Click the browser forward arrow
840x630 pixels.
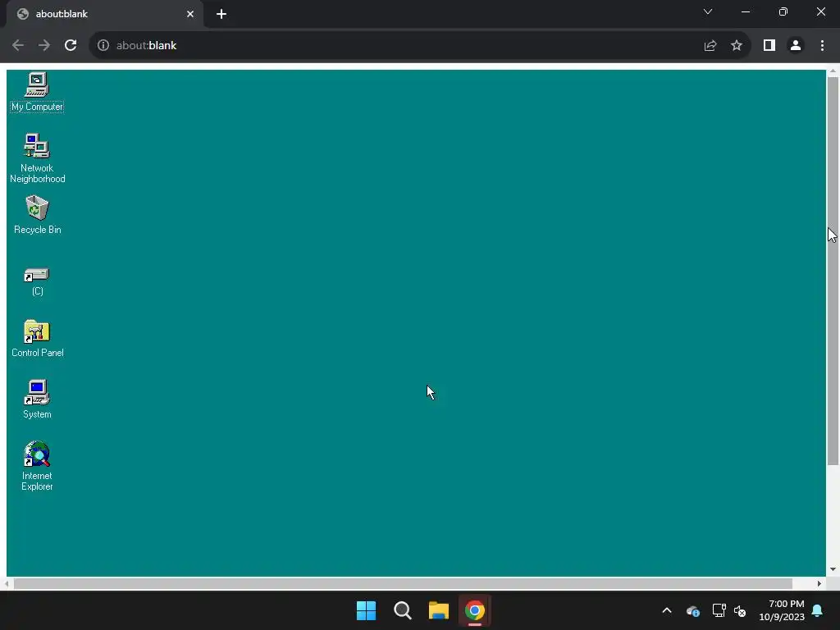click(x=44, y=46)
